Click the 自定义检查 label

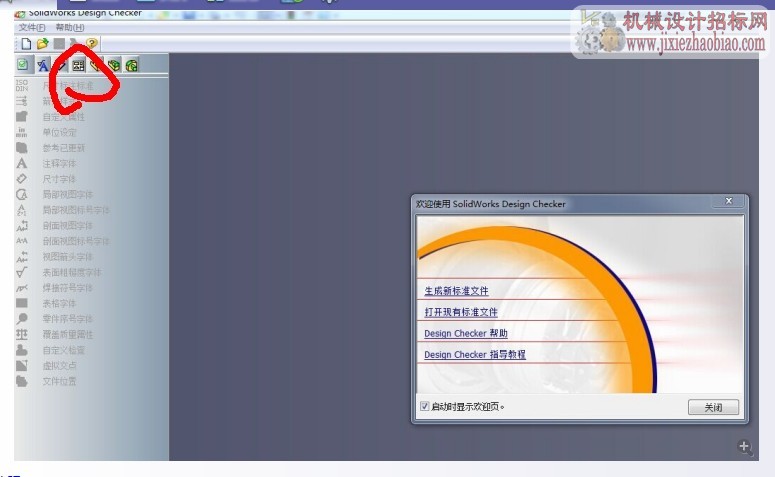tap(64, 350)
